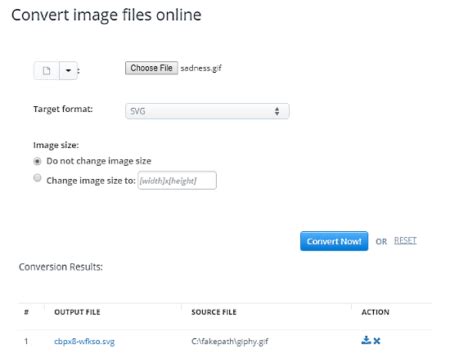
Task: Delete the conversion result with X icon
Action: 377,341
